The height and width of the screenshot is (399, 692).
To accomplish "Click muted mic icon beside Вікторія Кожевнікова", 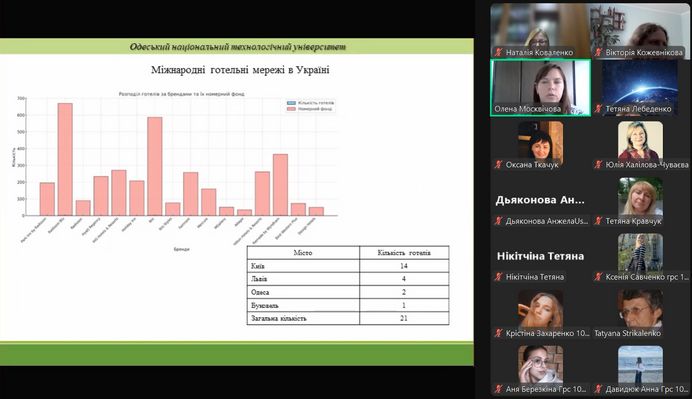I will coord(598,53).
